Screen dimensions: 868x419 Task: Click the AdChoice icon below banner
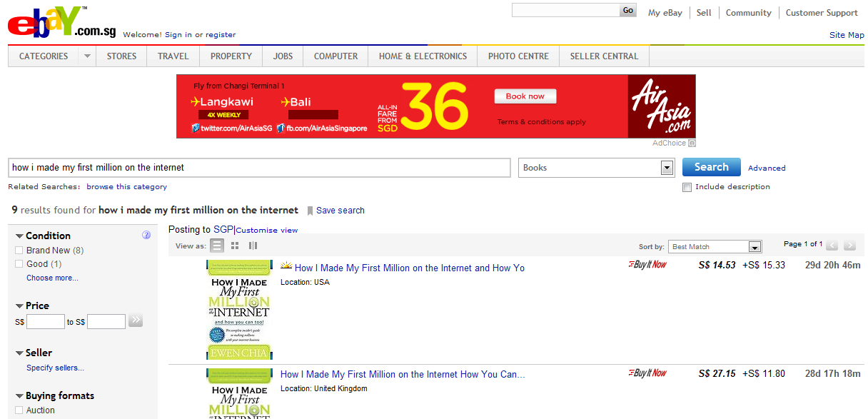click(692, 143)
